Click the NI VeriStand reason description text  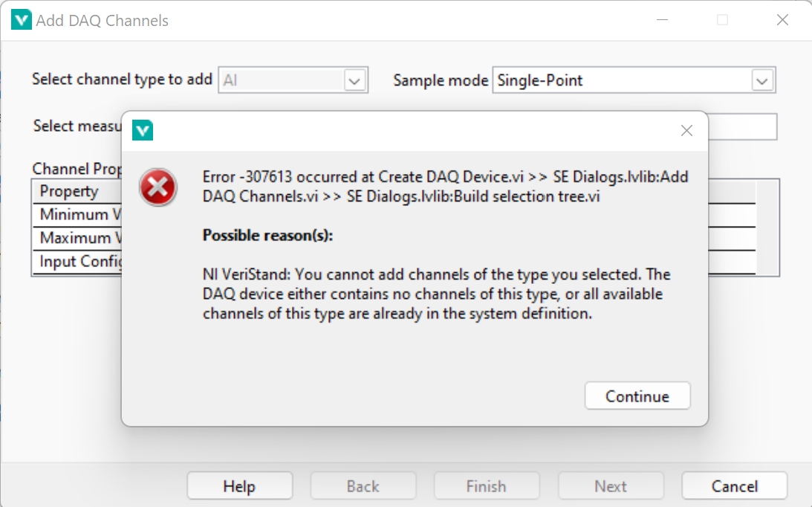coord(437,294)
